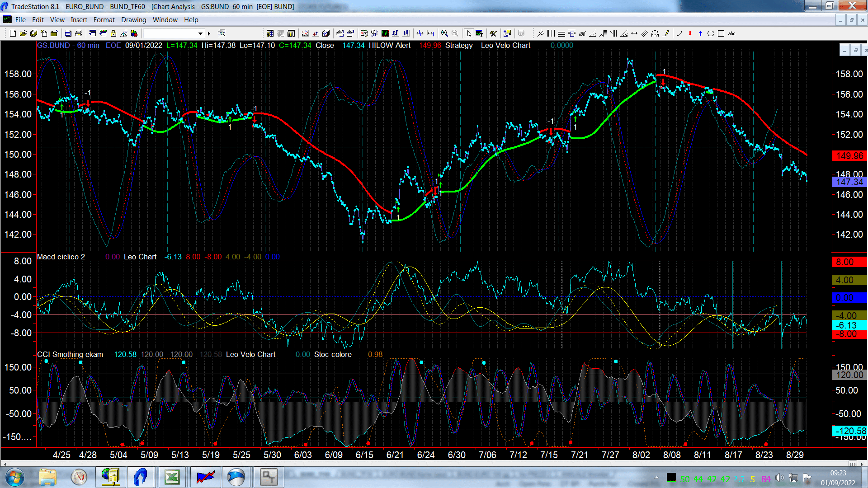
Task: Select the cycle arcs drawing tool
Action: (x=655, y=33)
